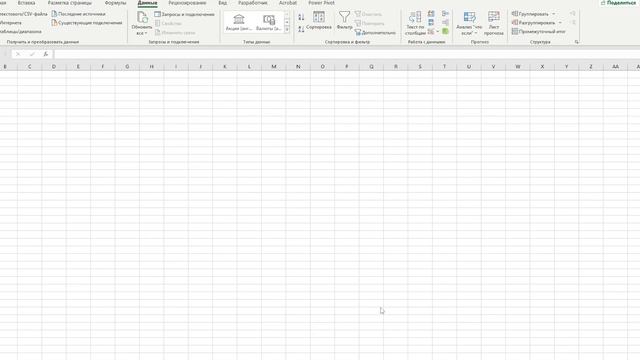The height and width of the screenshot is (360, 640).
Task: Click the formula bar confirm checkmark
Action: [32, 54]
